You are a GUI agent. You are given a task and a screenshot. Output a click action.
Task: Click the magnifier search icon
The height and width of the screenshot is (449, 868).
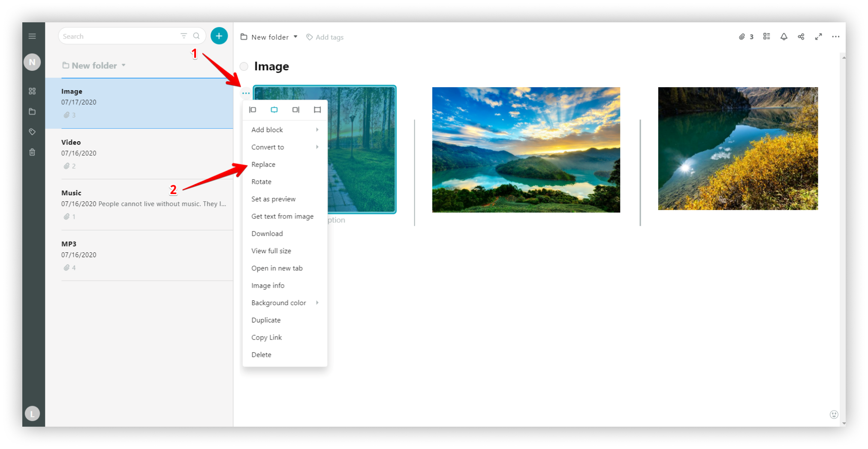point(196,36)
